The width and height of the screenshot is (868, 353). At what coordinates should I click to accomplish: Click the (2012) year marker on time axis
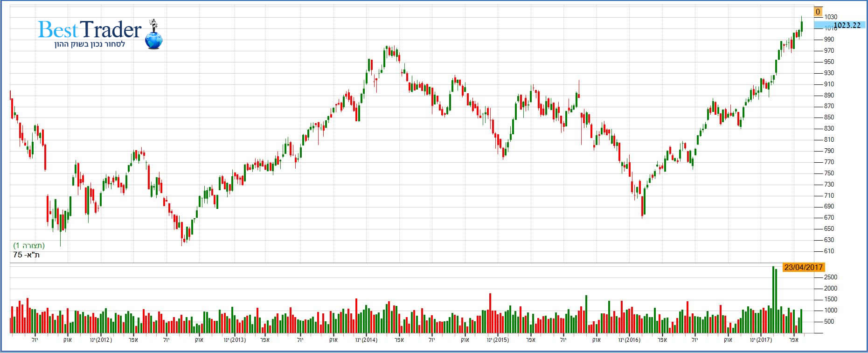pyautogui.click(x=101, y=340)
